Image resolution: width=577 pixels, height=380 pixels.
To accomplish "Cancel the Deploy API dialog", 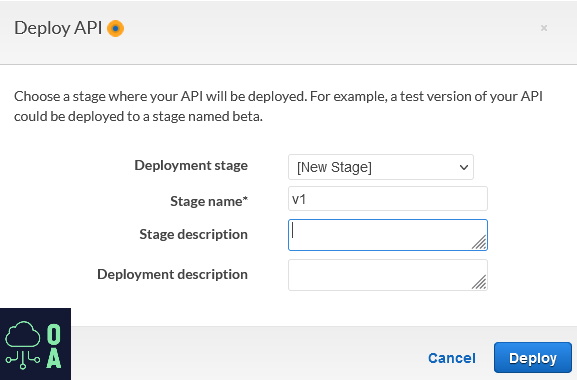I will 452,358.
